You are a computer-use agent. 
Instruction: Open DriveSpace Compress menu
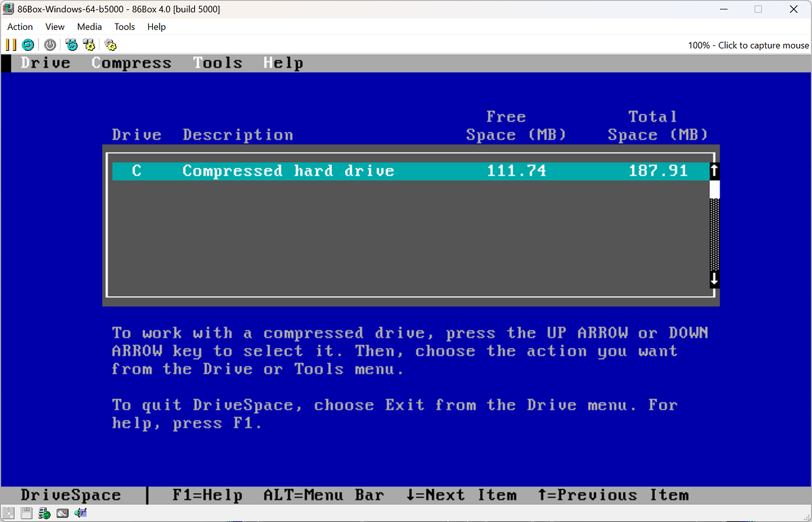point(131,63)
